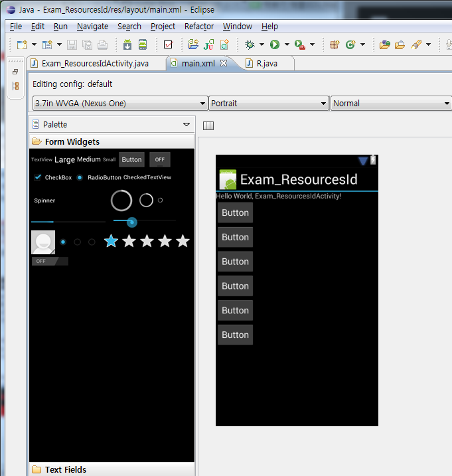
Task: Click the checkmark lint toolbar icon
Action: click(x=168, y=45)
